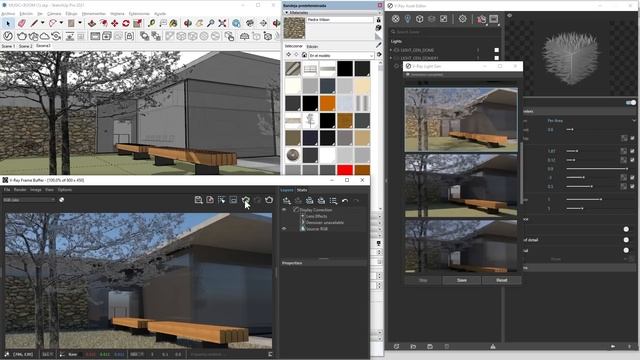Click Frame Buffer render icon under cursor
640x360 pixels.
click(x=246, y=200)
